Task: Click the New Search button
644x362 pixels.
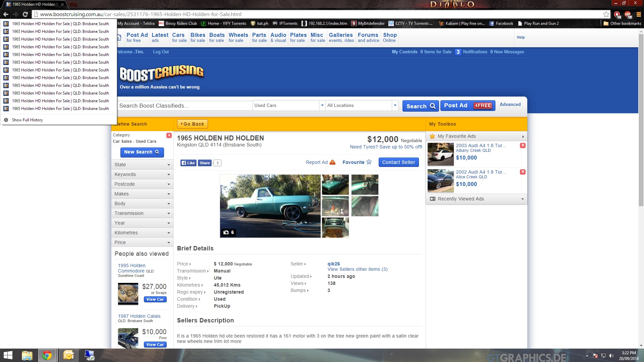Action: [x=142, y=152]
